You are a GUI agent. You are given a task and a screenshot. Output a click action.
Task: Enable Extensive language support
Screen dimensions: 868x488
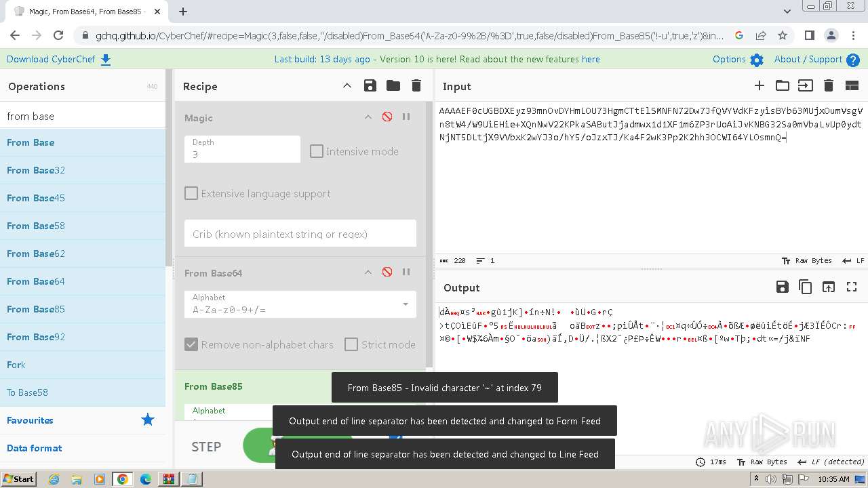point(191,193)
